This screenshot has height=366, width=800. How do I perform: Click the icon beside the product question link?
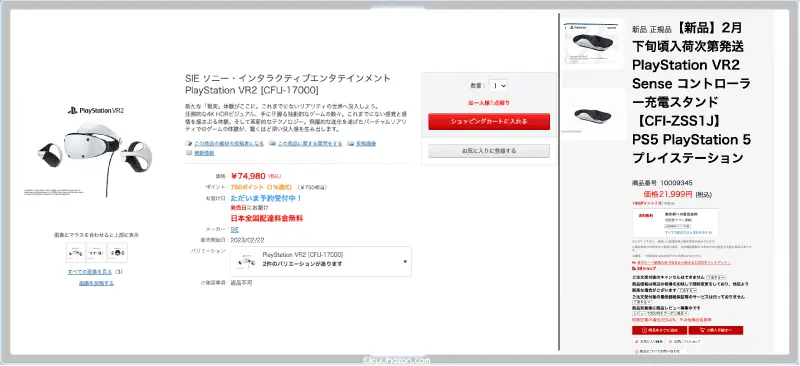coord(272,144)
